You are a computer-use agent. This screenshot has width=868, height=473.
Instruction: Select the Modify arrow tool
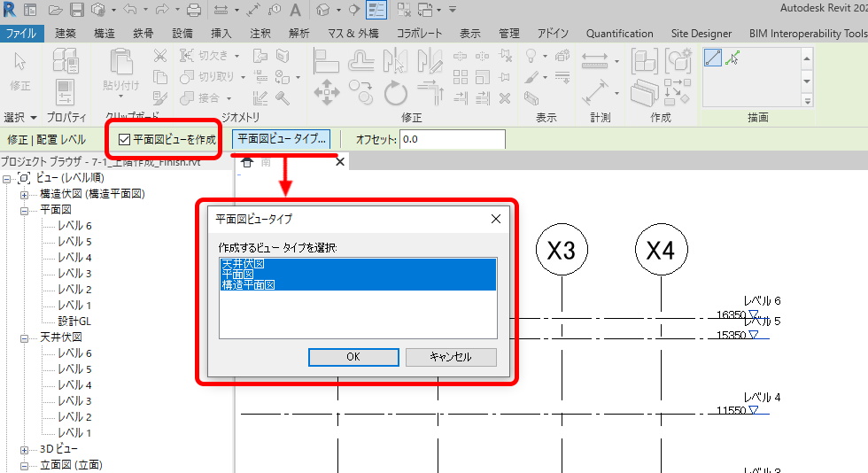pos(19,61)
